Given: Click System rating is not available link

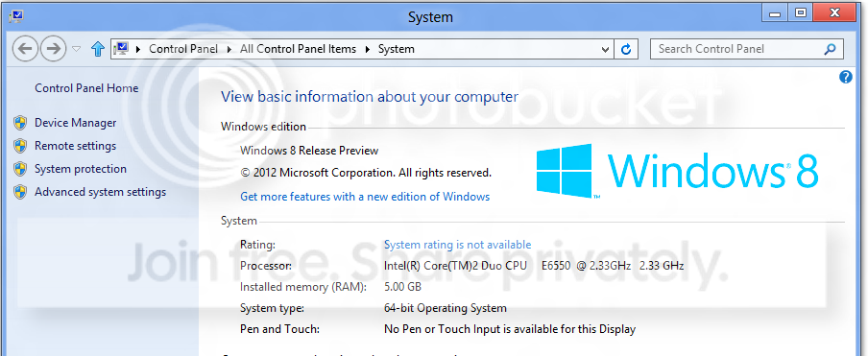Looking at the screenshot, I should [x=457, y=245].
